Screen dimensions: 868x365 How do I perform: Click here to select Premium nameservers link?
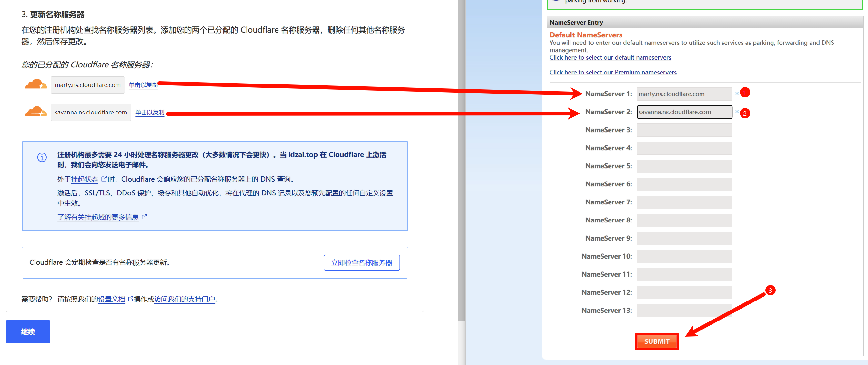point(613,73)
